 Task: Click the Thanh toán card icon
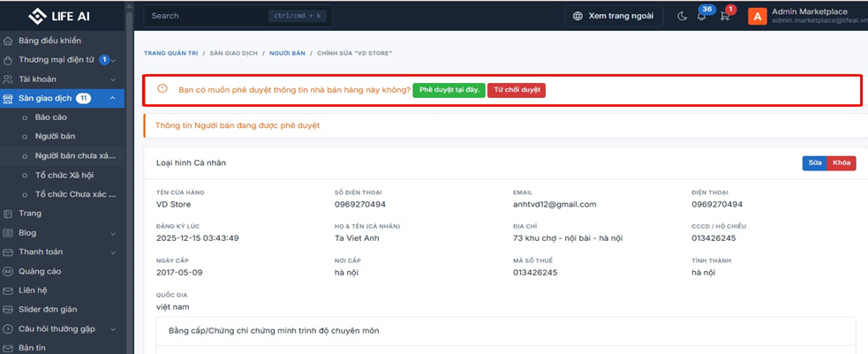8,252
